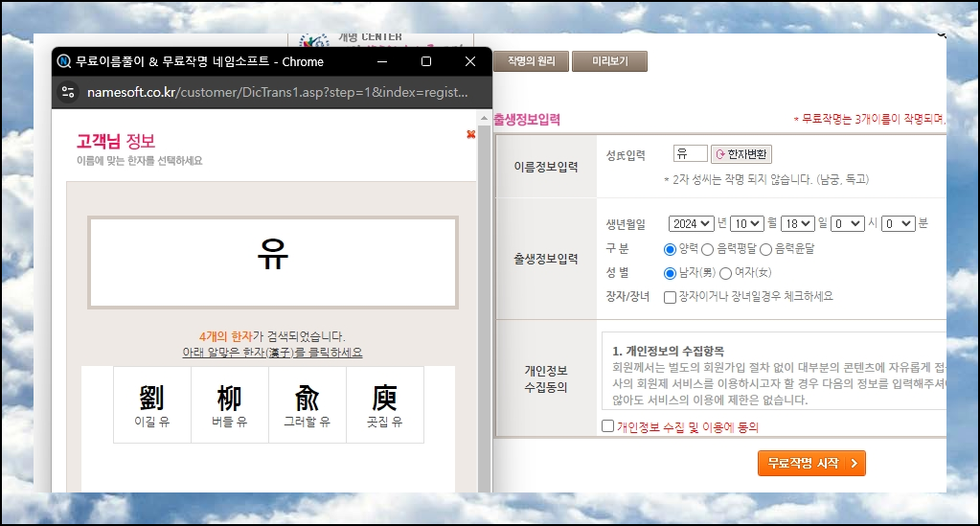This screenshot has width=980, height=526.
Task: Select the hanja 劉 이길 유
Action: click(152, 404)
